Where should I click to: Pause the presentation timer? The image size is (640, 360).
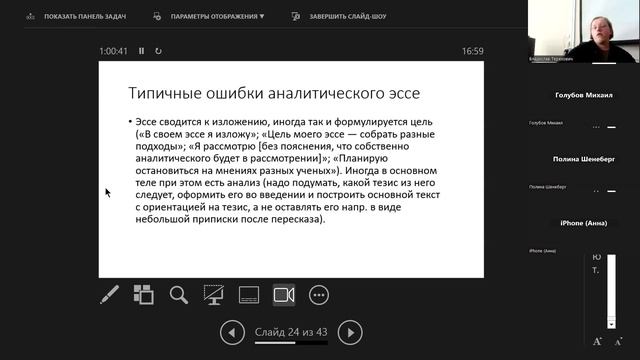pos(141,51)
